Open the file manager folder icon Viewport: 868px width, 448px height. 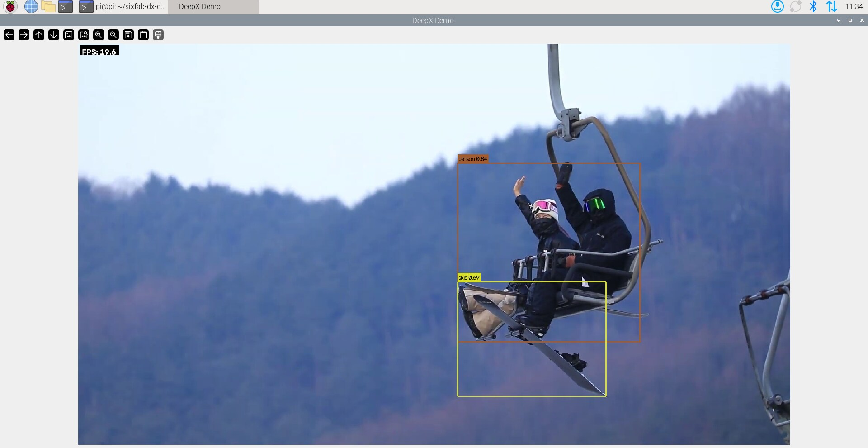click(x=48, y=7)
